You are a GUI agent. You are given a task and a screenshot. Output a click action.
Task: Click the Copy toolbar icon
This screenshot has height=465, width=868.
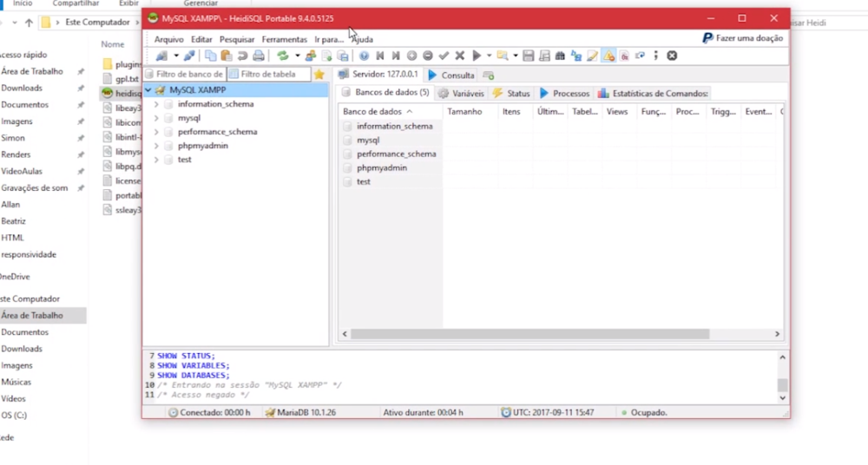pyautogui.click(x=210, y=56)
